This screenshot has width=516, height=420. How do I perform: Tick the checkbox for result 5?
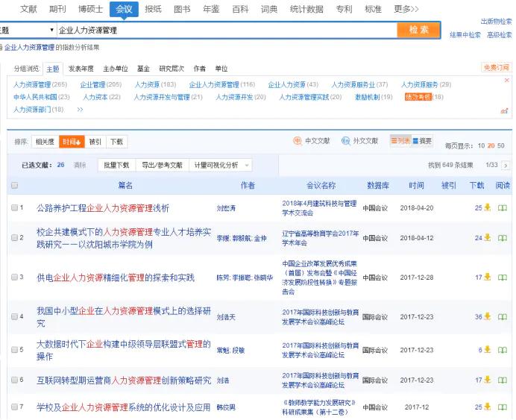pos(14,350)
